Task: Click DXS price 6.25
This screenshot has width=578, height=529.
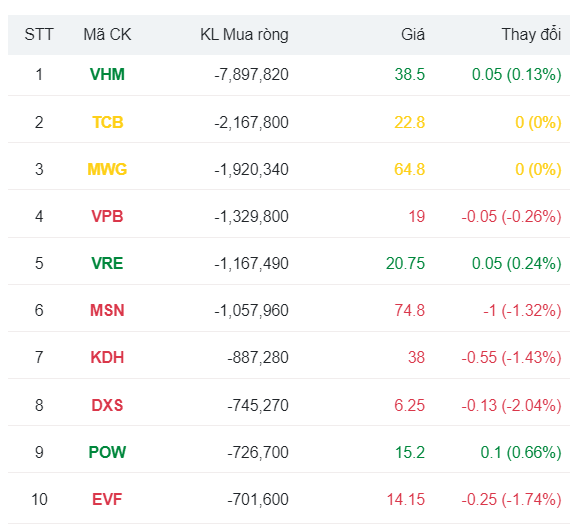Action: tap(410, 406)
